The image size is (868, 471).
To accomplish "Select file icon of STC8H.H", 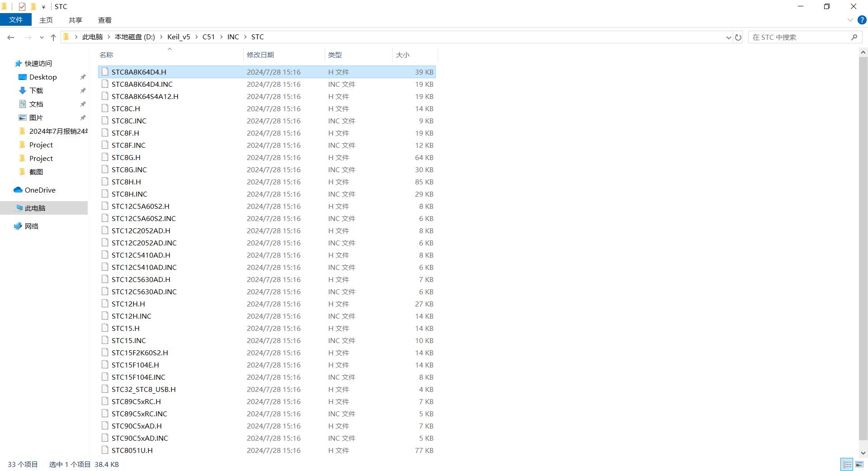I will (105, 182).
